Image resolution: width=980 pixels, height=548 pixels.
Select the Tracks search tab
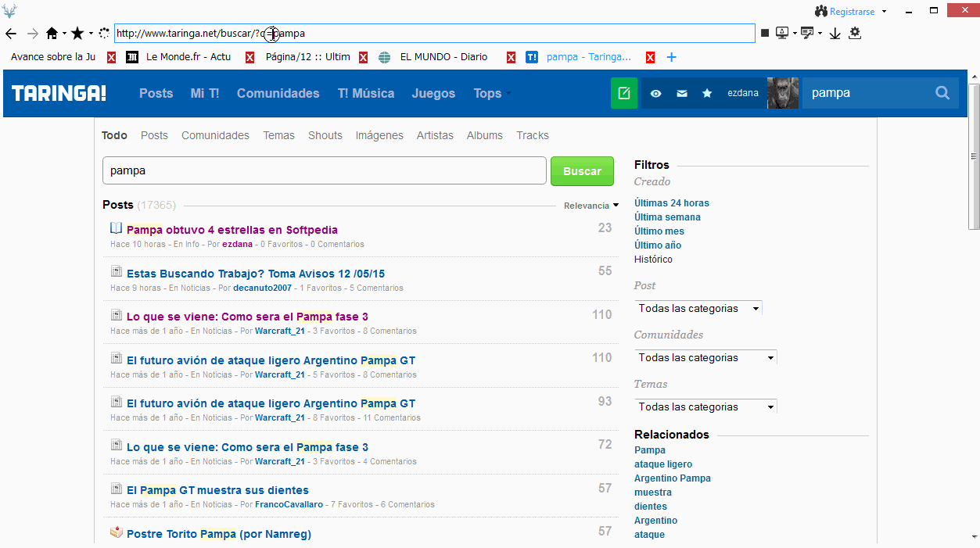533,135
